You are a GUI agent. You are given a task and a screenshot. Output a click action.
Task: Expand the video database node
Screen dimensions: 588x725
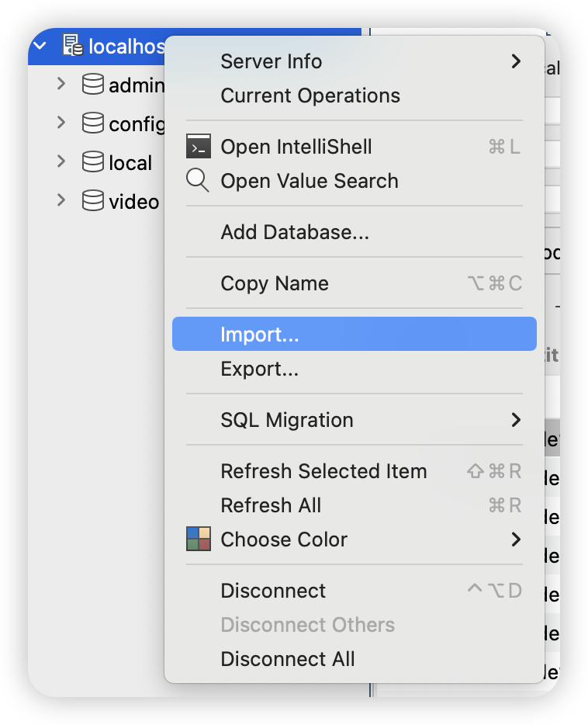click(x=61, y=201)
